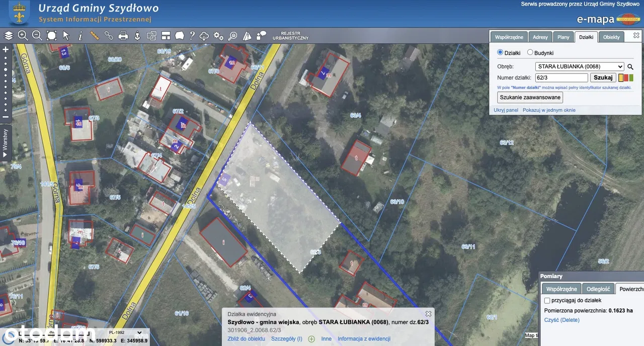
Task: Open the PL-1992 coordinate system dropdown
Action: [x=125, y=332]
